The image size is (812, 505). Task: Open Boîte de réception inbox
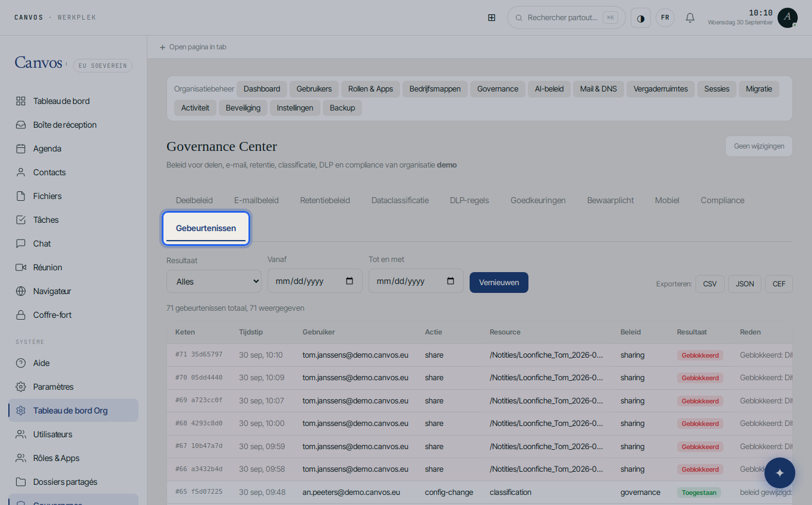click(74, 125)
